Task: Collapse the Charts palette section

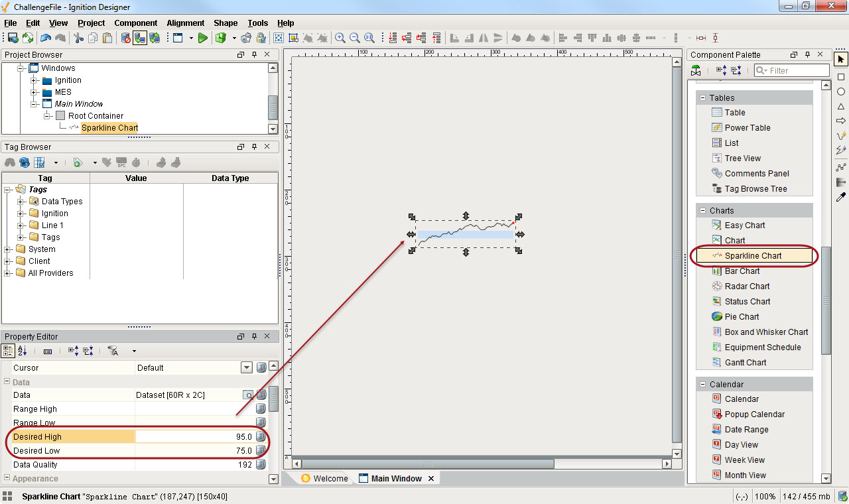Action: click(702, 211)
